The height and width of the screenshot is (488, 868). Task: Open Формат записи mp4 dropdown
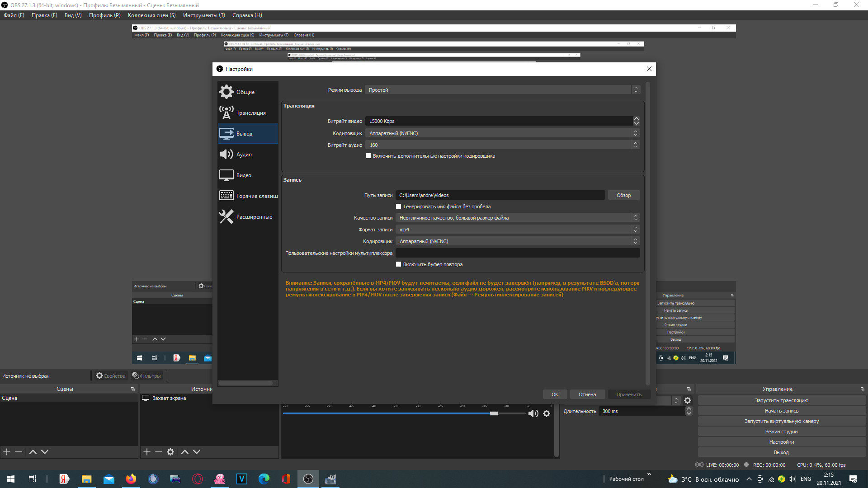[x=517, y=230]
